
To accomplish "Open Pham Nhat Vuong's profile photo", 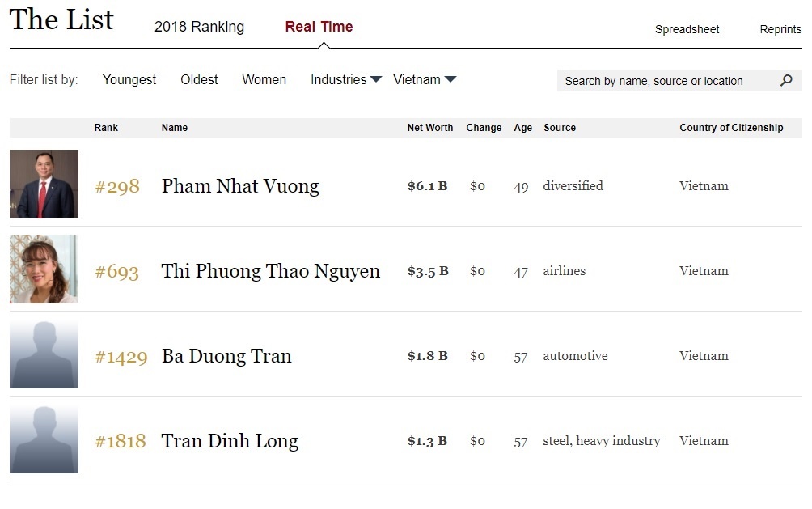I will tap(44, 184).
